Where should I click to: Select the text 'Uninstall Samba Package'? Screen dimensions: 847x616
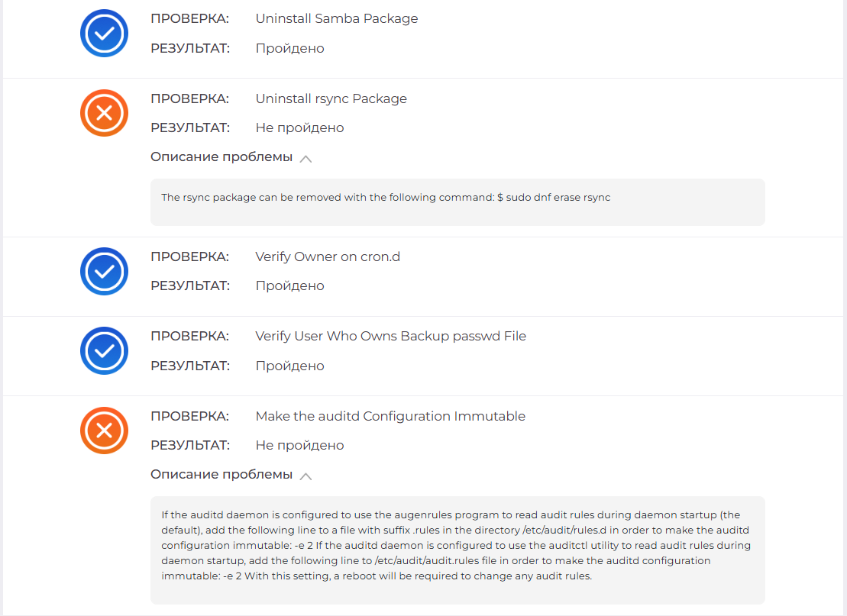coord(337,18)
